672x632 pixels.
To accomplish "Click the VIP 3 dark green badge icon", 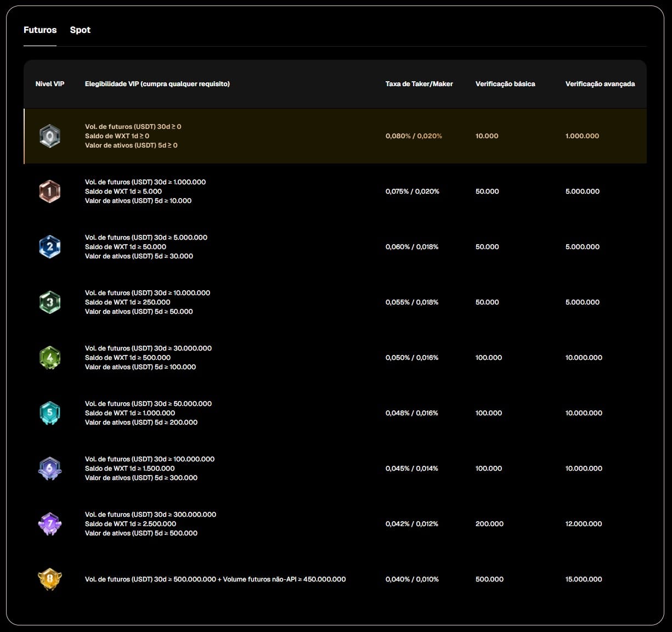I will point(50,302).
